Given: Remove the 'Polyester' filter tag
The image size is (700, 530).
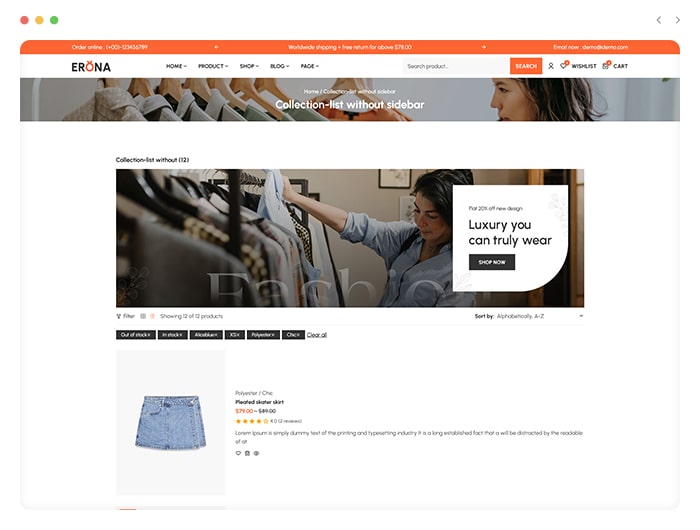Looking at the screenshot, I should 263,335.
